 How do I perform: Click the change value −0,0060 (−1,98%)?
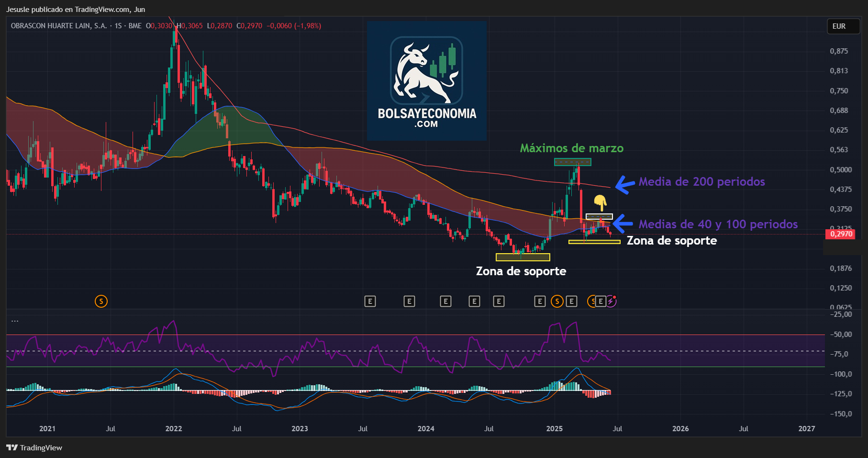click(294, 26)
